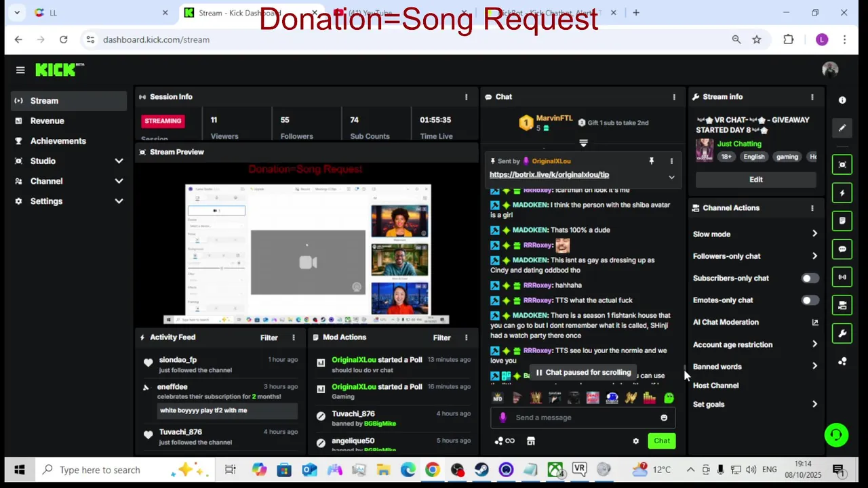Select the NFD emote
Image resolution: width=868 pixels, height=488 pixels.
coord(498,398)
